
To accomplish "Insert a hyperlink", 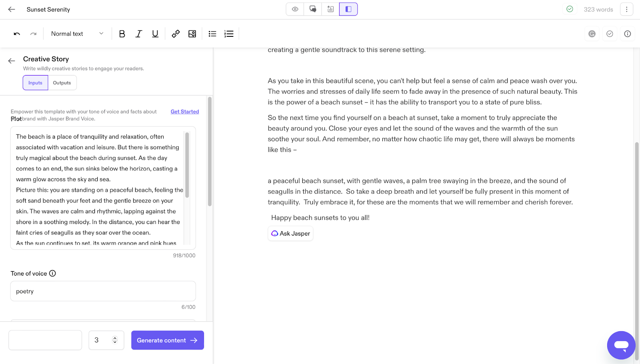I will 176,34.
